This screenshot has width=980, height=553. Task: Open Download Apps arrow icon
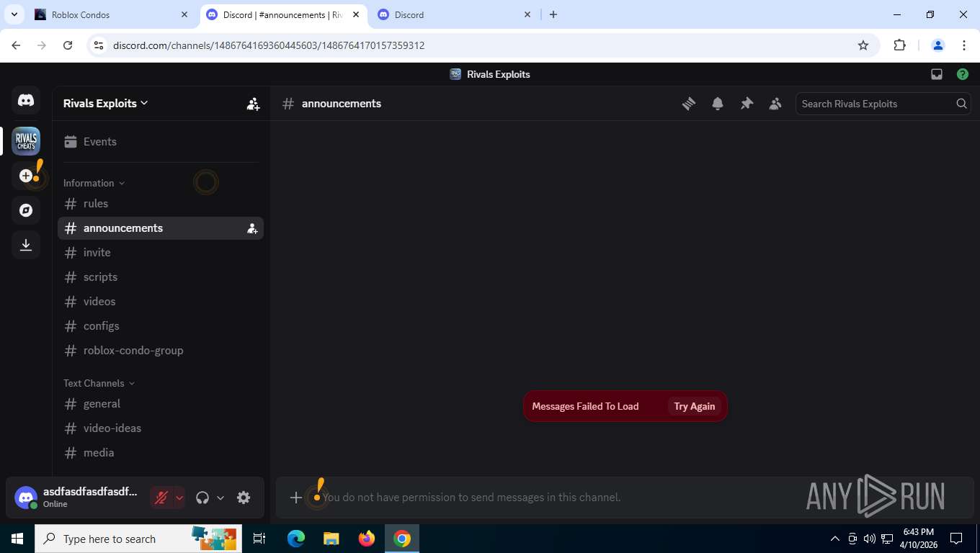point(26,245)
